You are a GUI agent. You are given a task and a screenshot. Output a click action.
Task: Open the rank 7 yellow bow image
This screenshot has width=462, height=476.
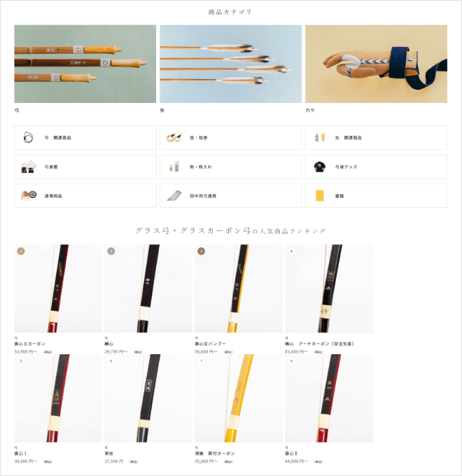[x=239, y=398]
